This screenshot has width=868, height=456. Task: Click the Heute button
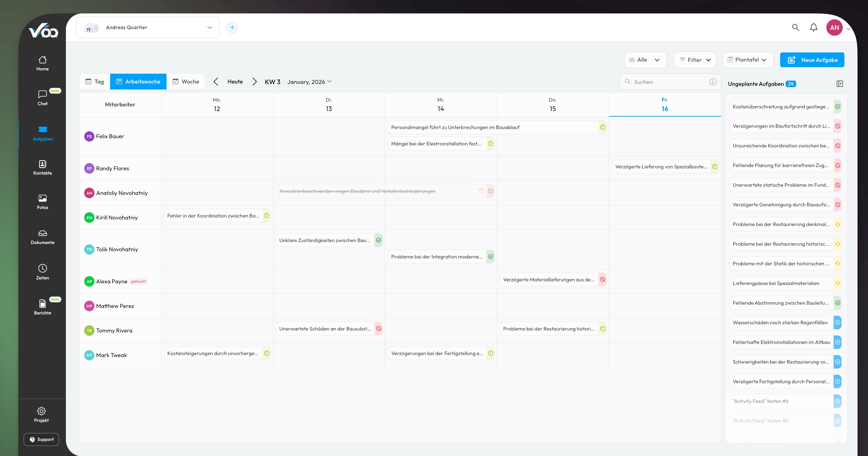point(235,82)
